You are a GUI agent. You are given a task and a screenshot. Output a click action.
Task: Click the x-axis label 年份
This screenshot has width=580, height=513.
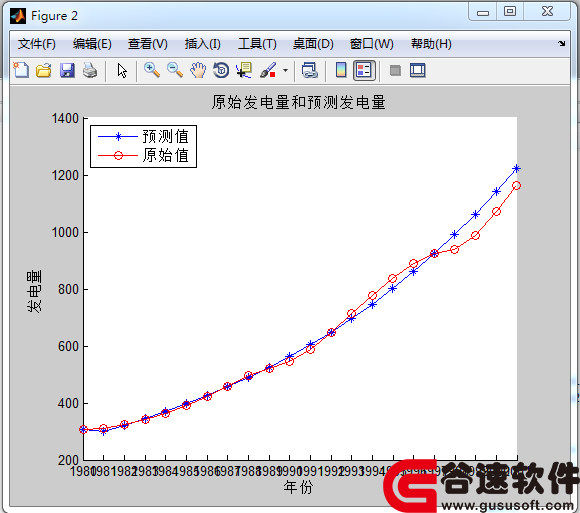point(298,487)
